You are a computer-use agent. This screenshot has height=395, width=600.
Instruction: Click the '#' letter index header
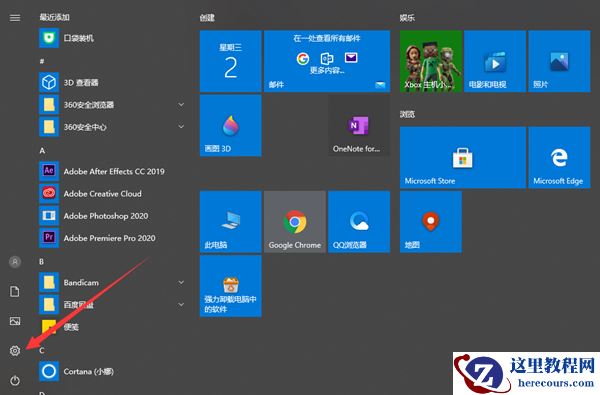(42, 61)
